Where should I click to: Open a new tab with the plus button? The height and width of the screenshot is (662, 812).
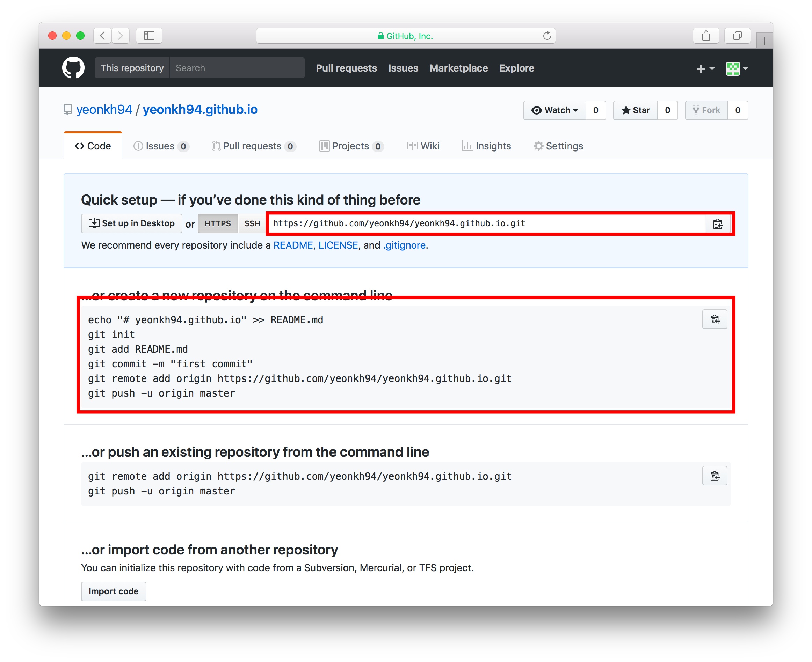(x=764, y=41)
